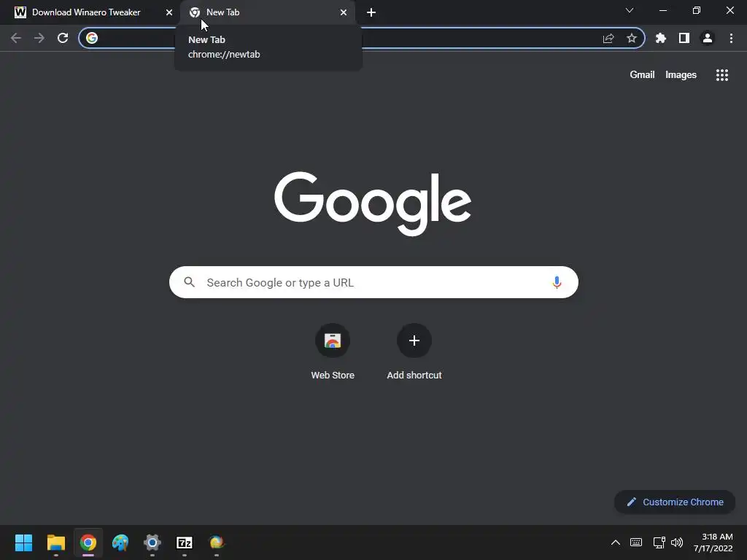Open the Windows Start menu
This screenshot has height=560, width=747.
tap(23, 542)
